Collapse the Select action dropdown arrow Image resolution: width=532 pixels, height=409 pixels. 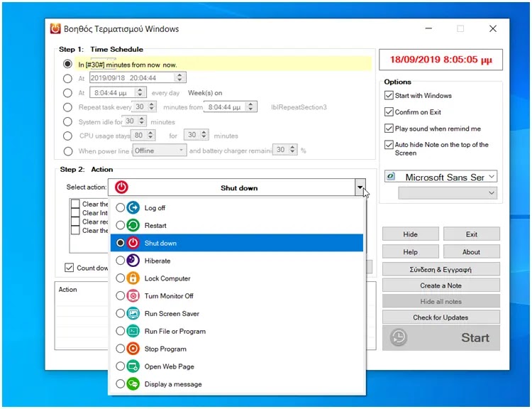[x=360, y=187]
